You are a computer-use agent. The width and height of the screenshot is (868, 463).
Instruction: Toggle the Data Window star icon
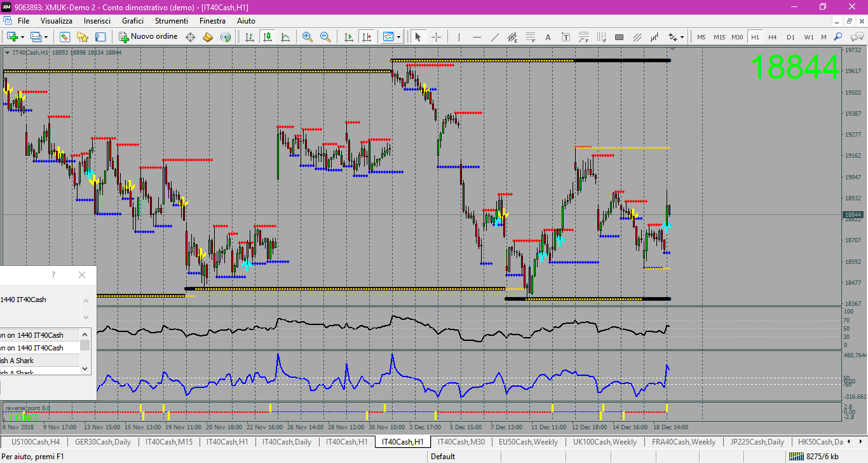(x=82, y=37)
